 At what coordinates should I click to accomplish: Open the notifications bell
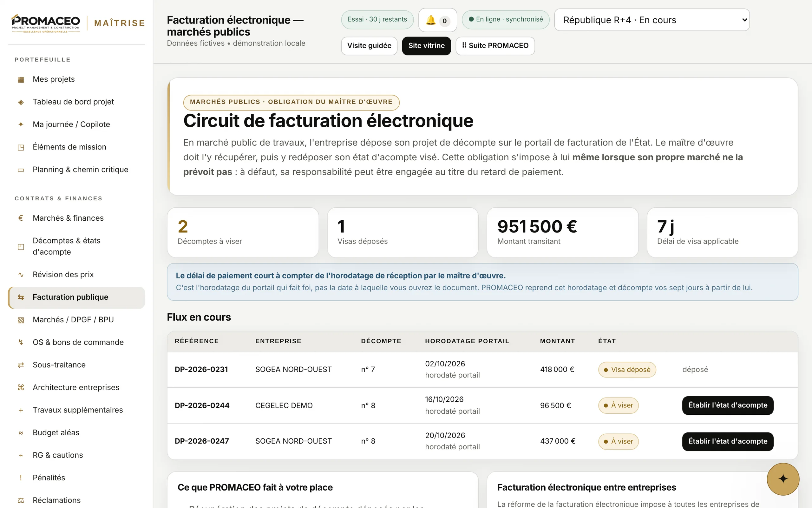(x=437, y=20)
